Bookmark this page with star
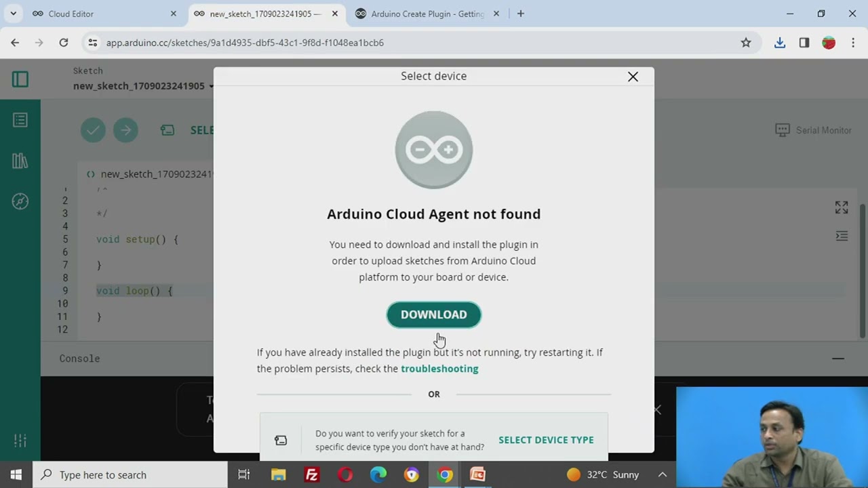This screenshot has width=868, height=488. 746,43
